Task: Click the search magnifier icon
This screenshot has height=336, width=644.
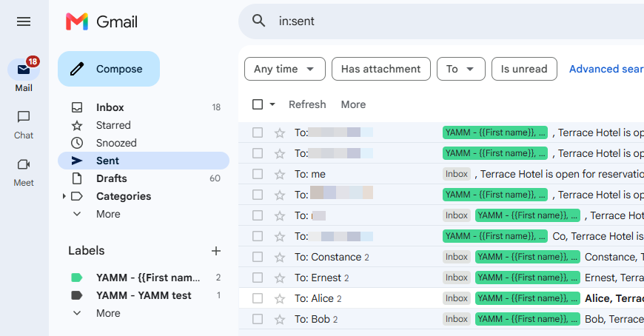Action: click(258, 21)
